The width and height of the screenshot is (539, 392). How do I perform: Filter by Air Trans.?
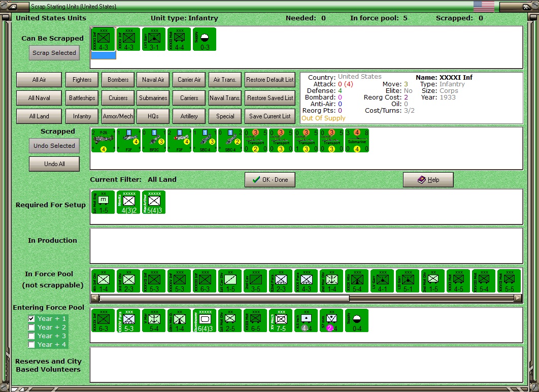(x=225, y=80)
